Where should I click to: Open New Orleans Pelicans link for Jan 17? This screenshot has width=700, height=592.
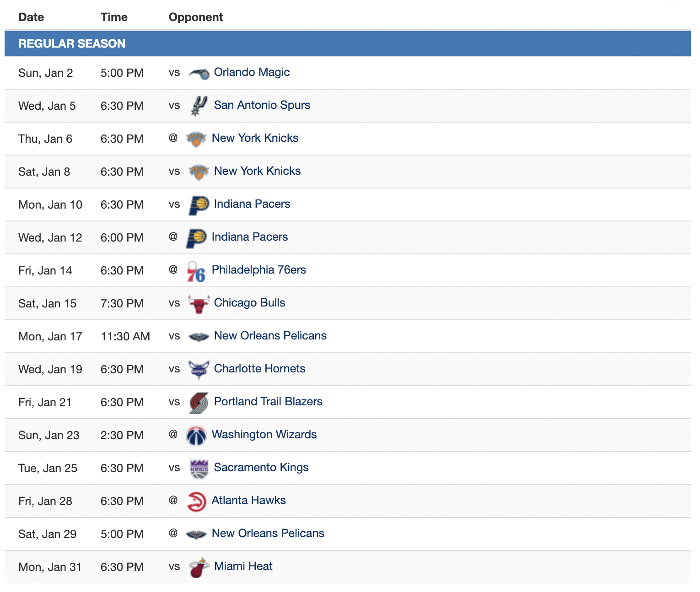tap(270, 336)
